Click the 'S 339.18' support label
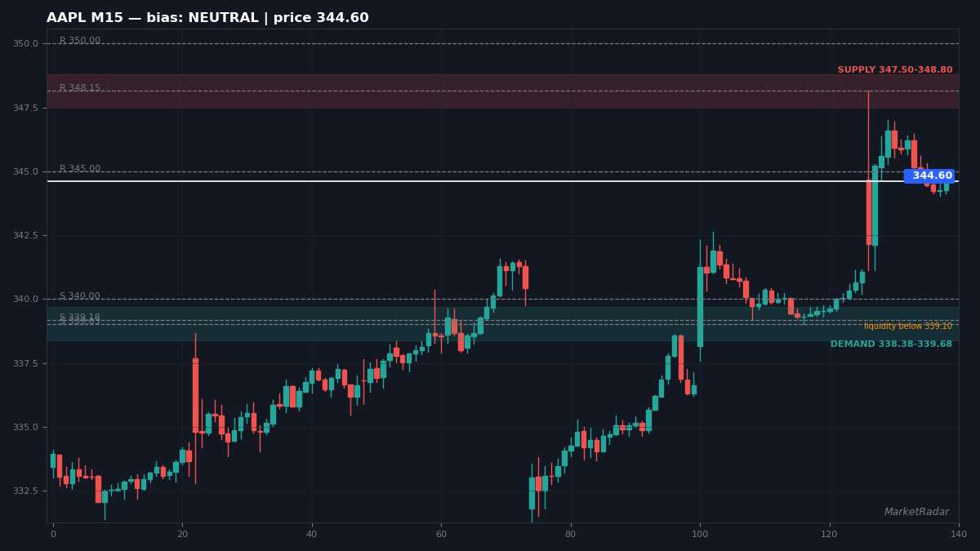 (80, 318)
